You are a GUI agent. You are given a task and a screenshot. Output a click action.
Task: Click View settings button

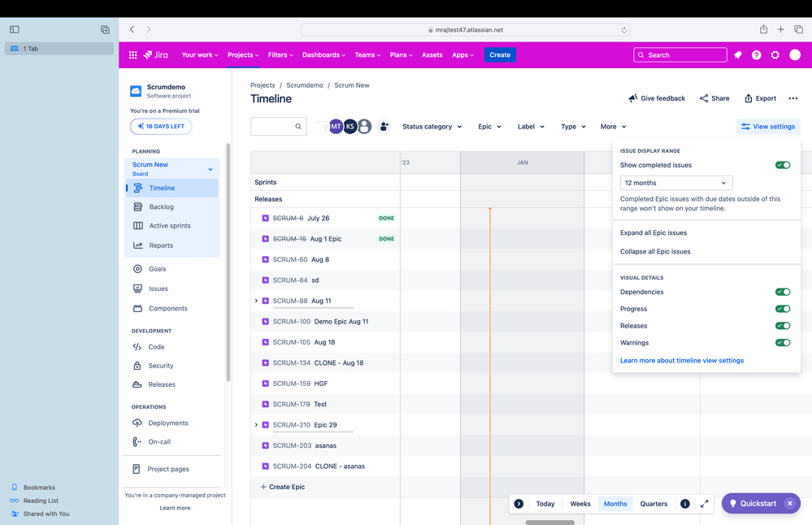click(x=768, y=126)
